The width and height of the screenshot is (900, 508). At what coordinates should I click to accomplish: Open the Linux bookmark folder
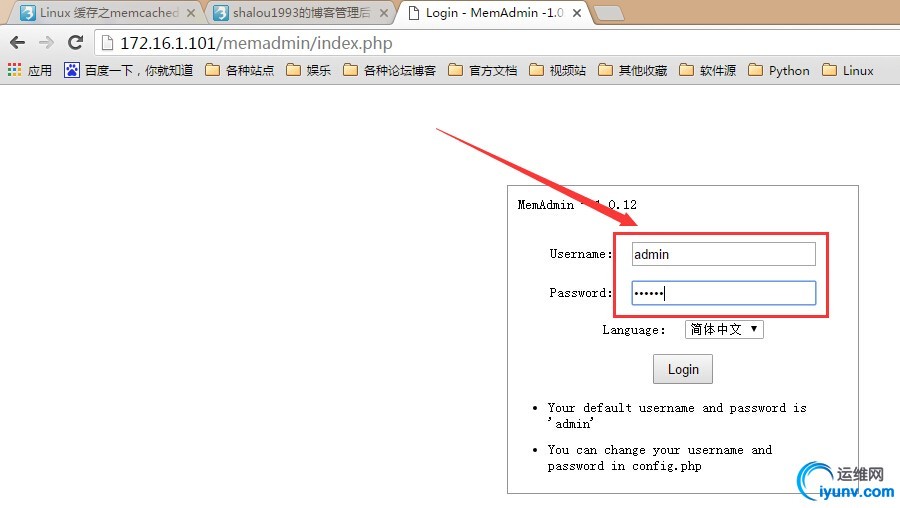click(x=848, y=71)
